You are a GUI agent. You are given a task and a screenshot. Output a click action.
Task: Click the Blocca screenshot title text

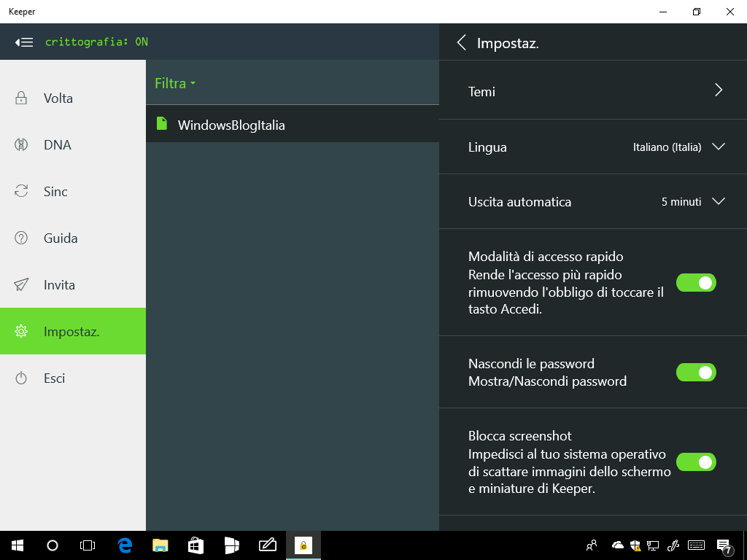tap(519, 436)
